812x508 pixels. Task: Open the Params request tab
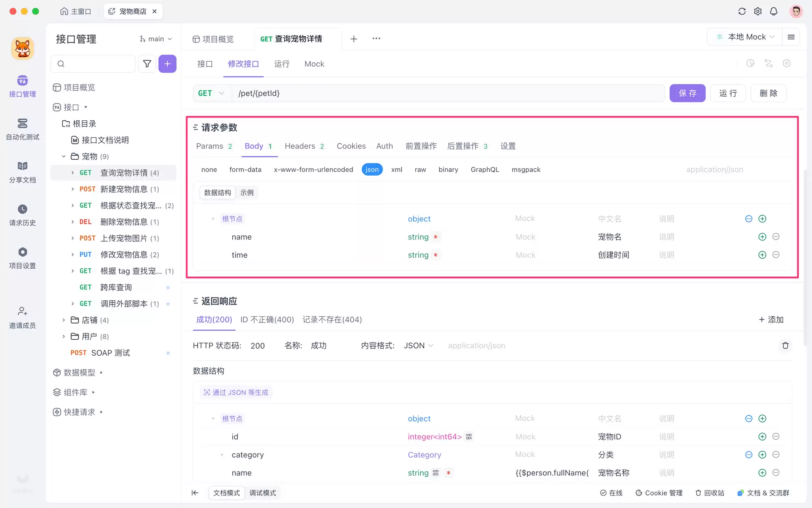(214, 146)
